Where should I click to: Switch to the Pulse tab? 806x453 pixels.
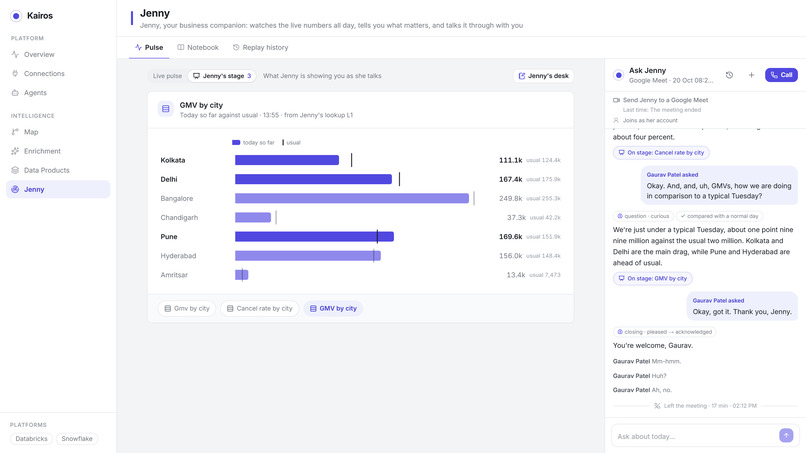(x=149, y=47)
